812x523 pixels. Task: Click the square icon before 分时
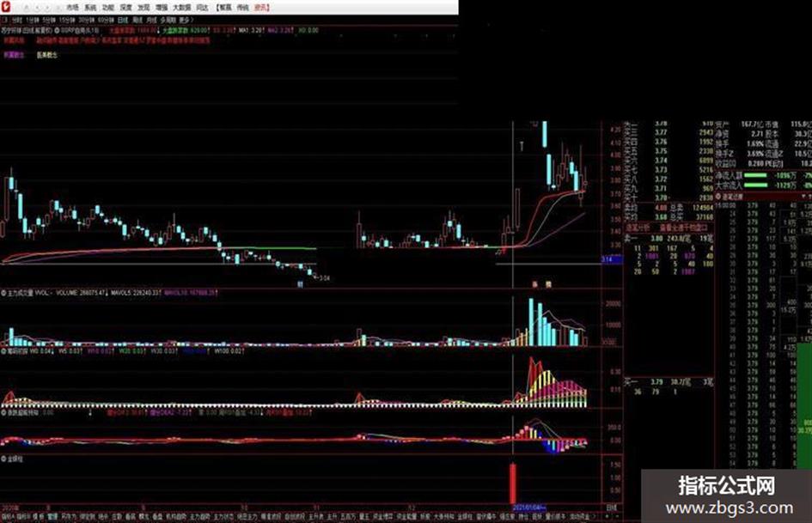coord(4,20)
